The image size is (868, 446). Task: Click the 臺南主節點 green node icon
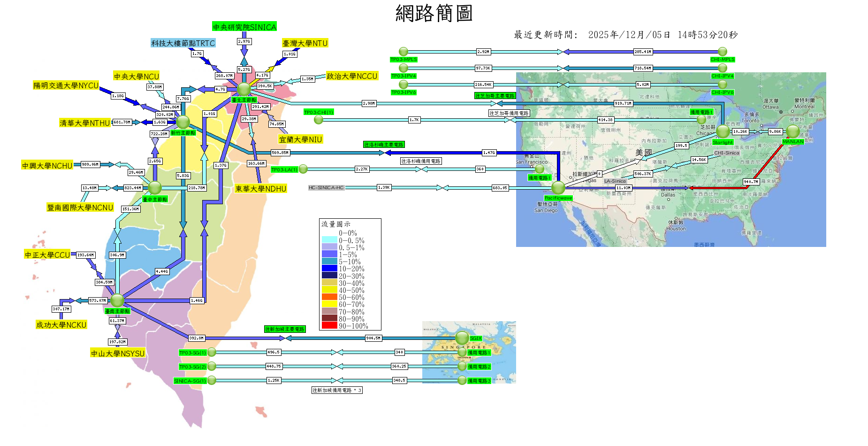[117, 300]
